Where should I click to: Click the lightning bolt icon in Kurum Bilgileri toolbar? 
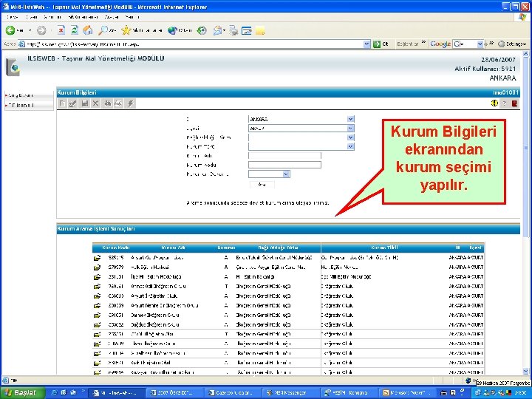point(130,103)
